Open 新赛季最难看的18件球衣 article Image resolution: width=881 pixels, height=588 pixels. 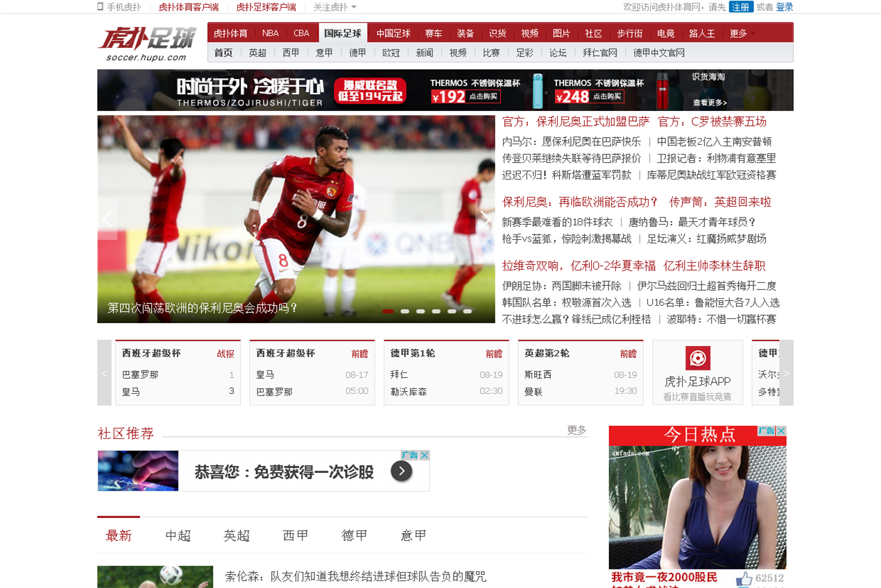(558, 223)
